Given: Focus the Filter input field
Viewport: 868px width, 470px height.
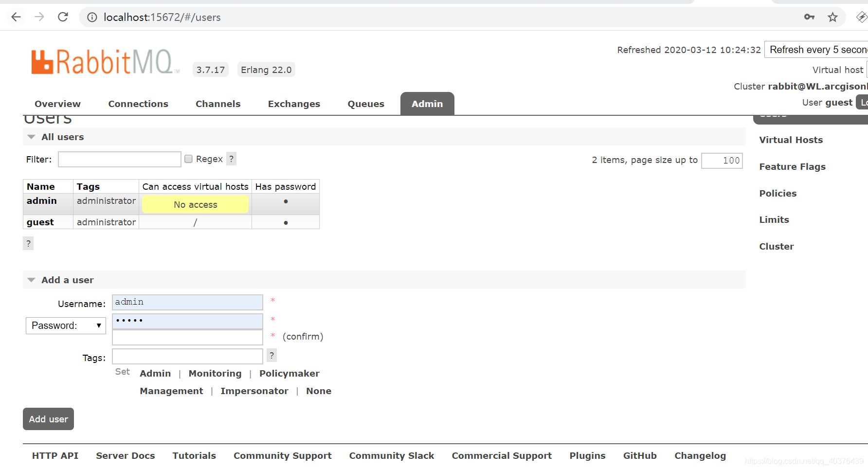Looking at the screenshot, I should pos(120,159).
